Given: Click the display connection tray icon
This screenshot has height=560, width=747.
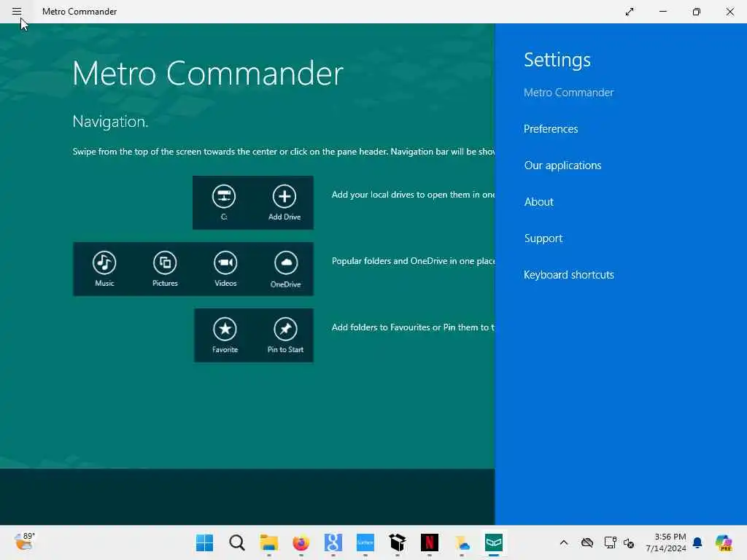Looking at the screenshot, I should point(610,542).
